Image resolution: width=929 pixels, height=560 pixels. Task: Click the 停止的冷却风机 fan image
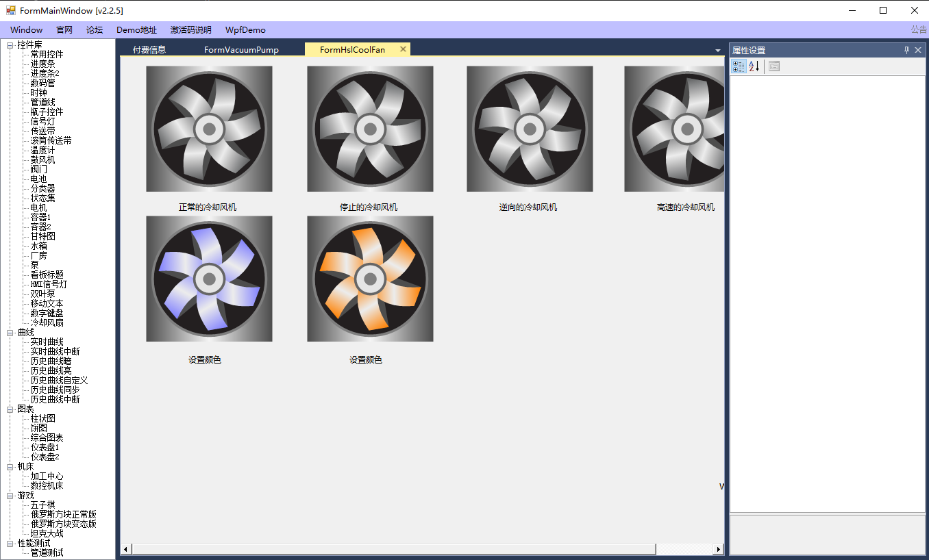click(x=370, y=129)
